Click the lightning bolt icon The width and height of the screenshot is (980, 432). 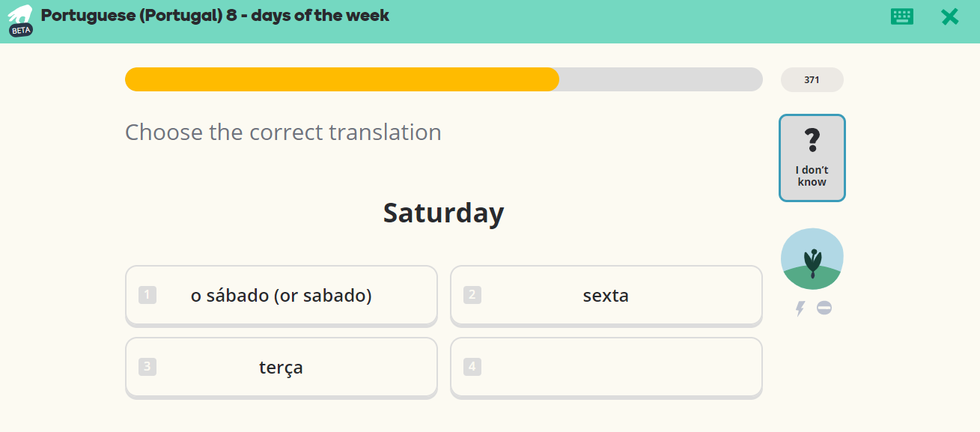click(800, 308)
